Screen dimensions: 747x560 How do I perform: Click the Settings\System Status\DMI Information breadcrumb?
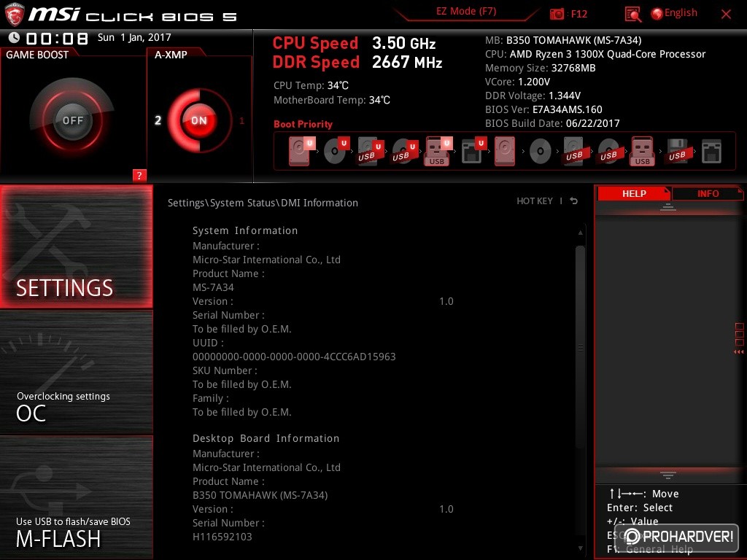263,203
